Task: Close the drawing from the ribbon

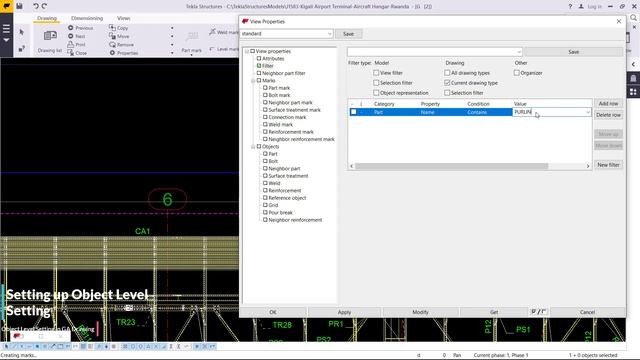Action: tap(77, 53)
